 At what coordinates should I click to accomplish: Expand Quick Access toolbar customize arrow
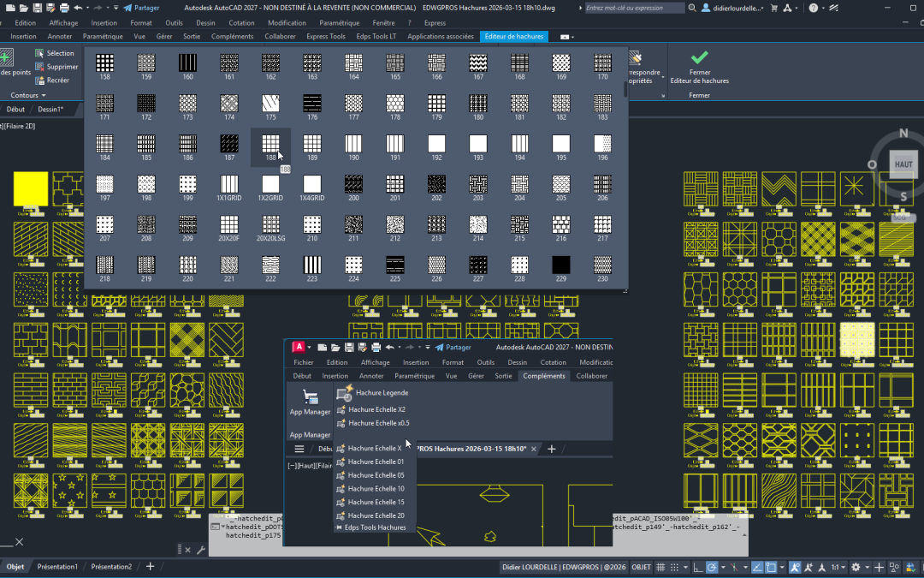(115, 8)
